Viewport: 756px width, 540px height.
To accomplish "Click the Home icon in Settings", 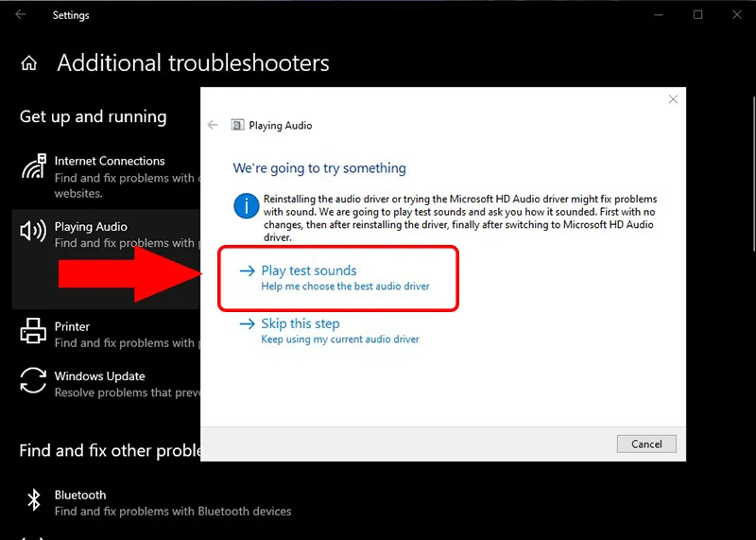I will 29,63.
